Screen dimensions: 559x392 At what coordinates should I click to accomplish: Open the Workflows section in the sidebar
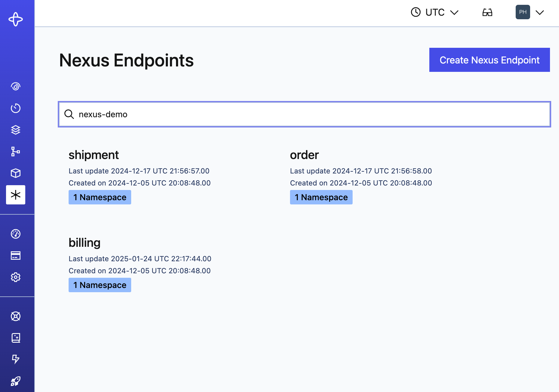coord(15,87)
